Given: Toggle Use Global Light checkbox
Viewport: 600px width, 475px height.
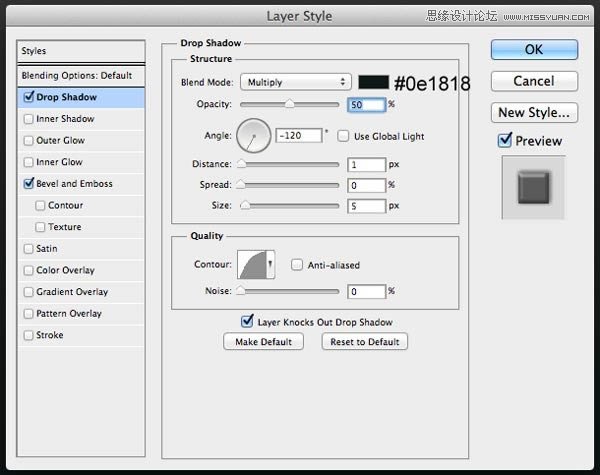Looking at the screenshot, I should [343, 135].
